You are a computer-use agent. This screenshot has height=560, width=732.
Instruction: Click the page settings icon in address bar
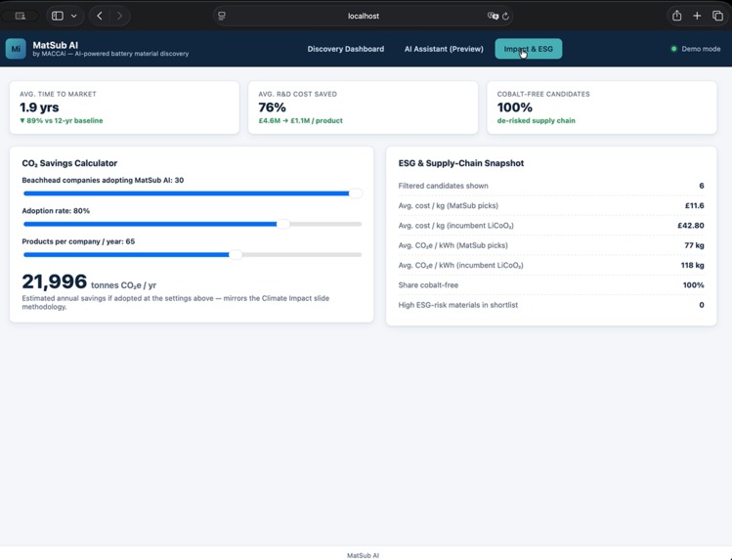[222, 16]
